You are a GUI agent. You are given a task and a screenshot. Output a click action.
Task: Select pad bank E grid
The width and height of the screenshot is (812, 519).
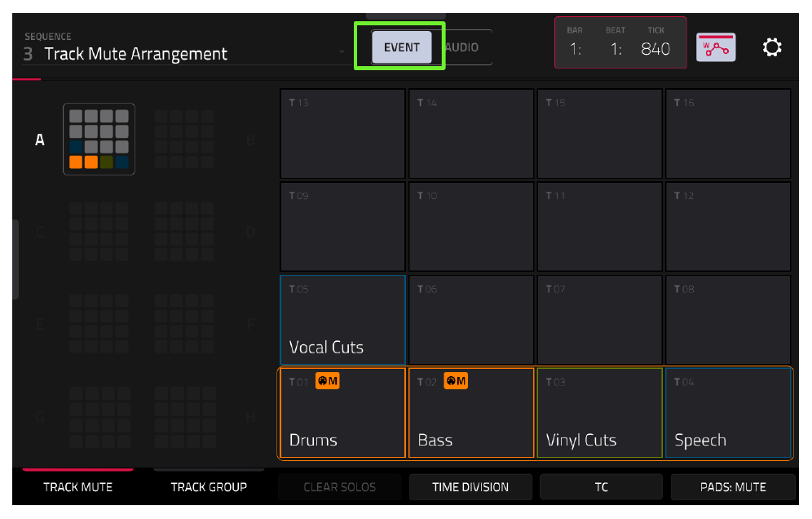pos(99,324)
